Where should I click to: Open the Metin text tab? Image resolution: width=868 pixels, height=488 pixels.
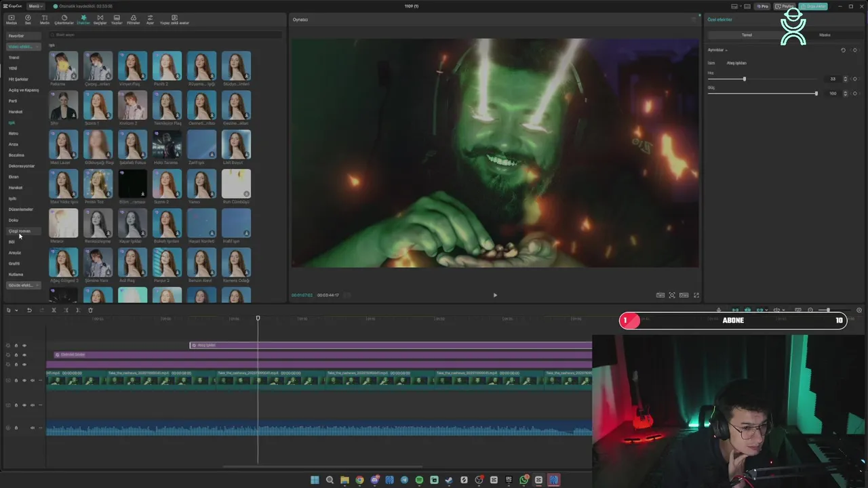coord(45,19)
